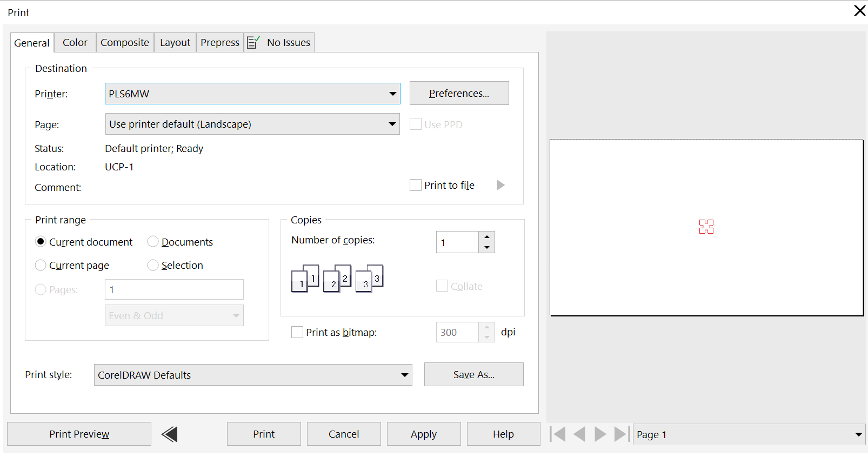Go to previous page in preview
The image size is (868, 456).
pyautogui.click(x=579, y=434)
